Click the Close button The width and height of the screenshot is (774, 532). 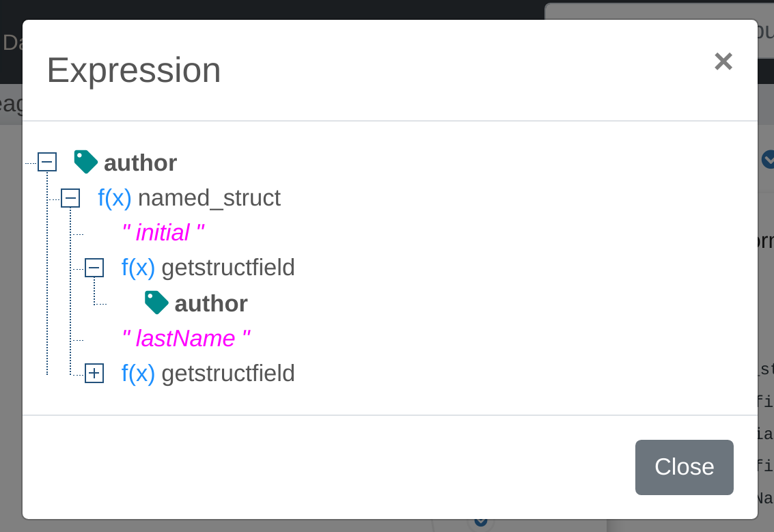click(x=684, y=467)
